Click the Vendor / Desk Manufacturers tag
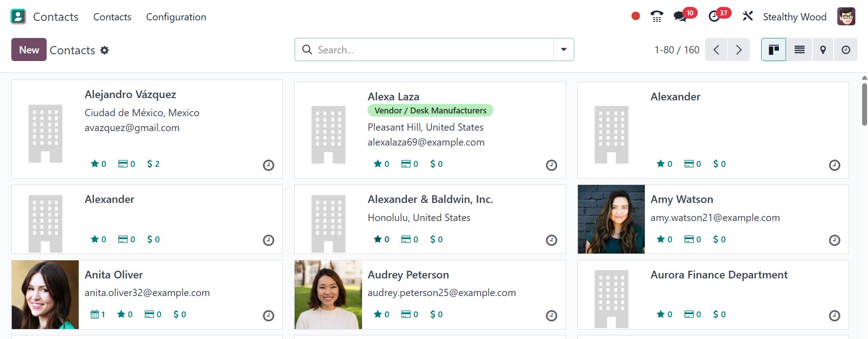The image size is (868, 339). (430, 111)
